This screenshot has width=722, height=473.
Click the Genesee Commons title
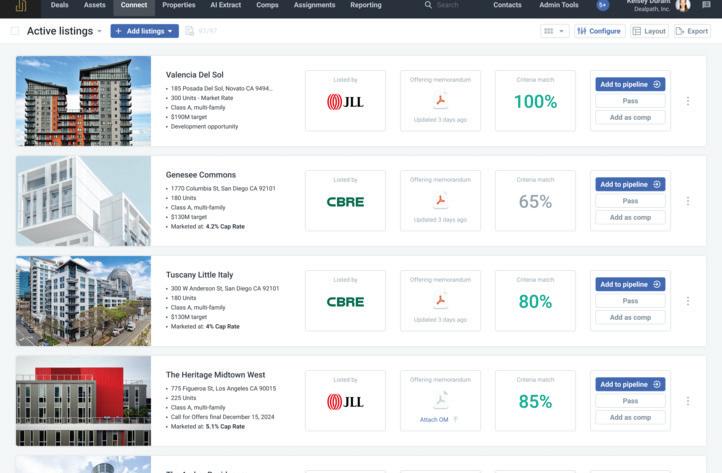pos(201,175)
